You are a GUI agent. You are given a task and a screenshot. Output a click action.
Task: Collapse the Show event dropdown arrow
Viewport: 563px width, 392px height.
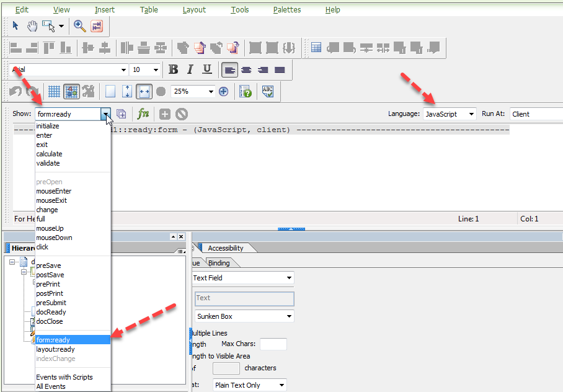106,114
